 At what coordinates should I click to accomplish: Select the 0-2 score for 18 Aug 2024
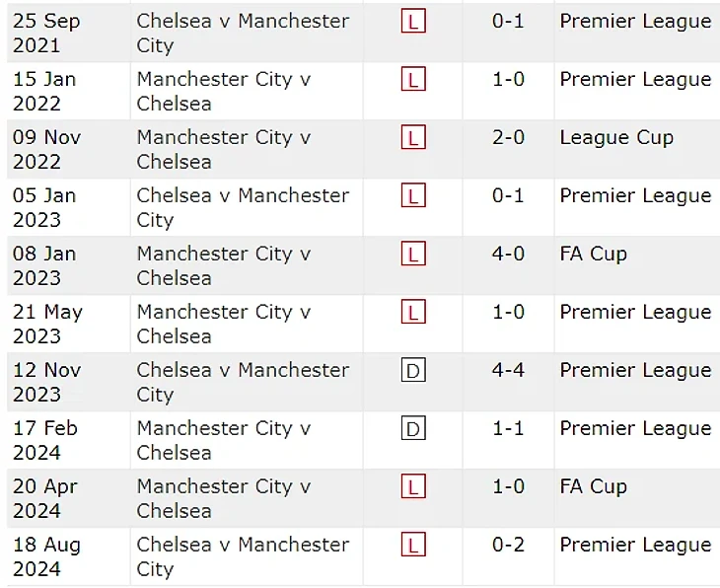coord(508,545)
